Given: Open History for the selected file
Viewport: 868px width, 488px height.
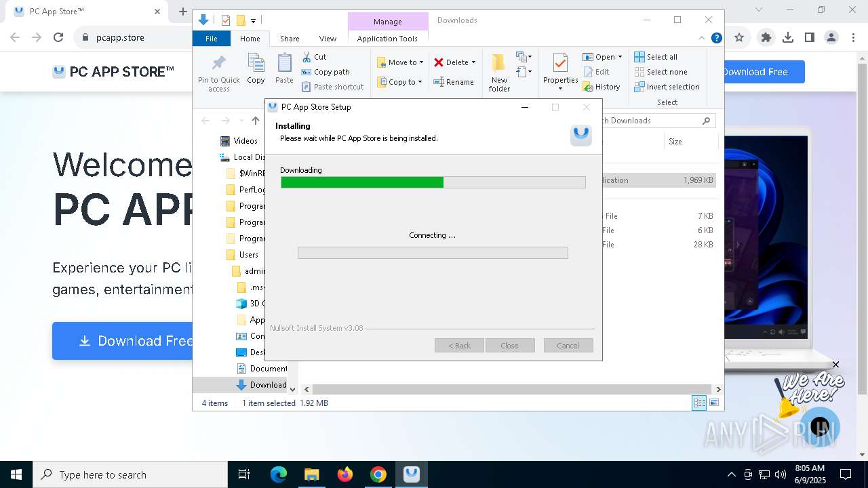Looking at the screenshot, I should coord(601,87).
